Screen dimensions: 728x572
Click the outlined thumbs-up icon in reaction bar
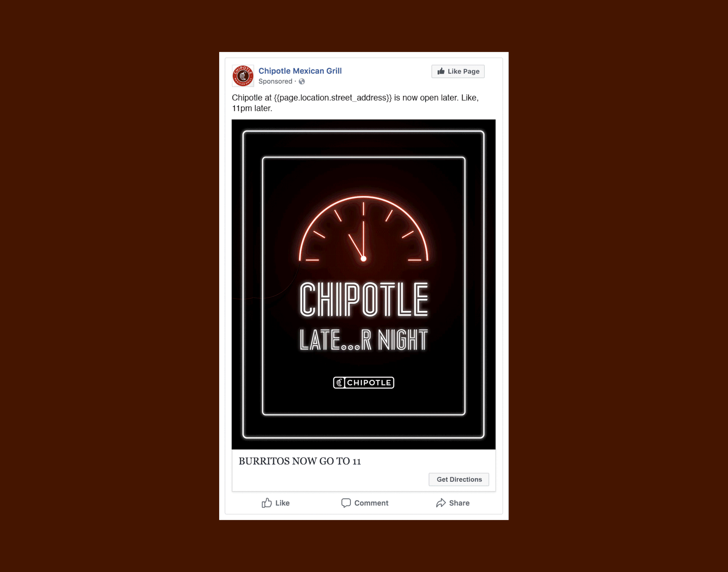267,503
